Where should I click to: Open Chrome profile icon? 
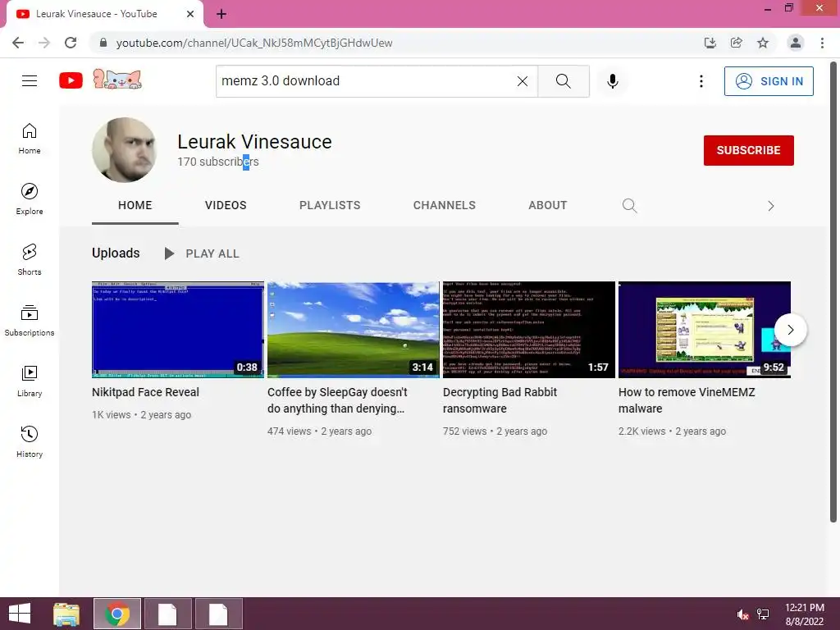coord(796,43)
